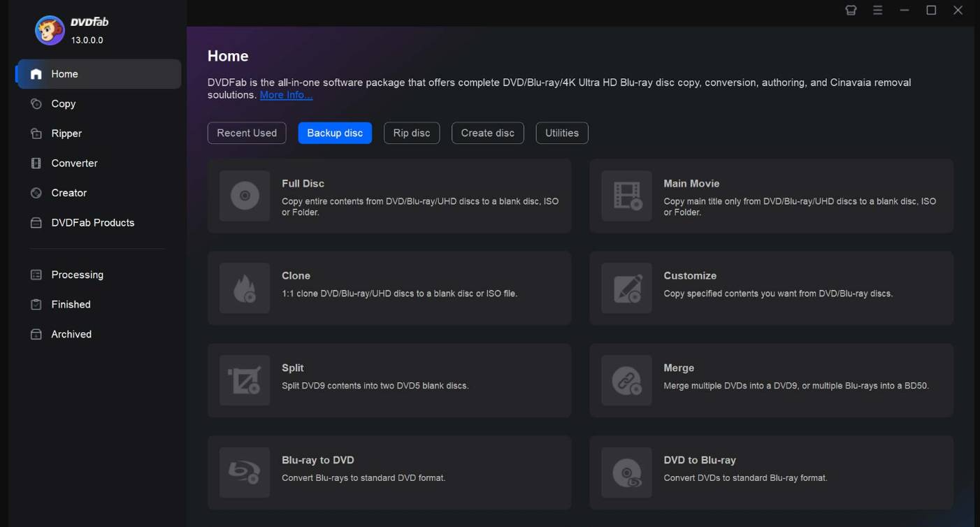980x527 pixels.
Task: Click "Convert Blu-rays to standard DVD format" text
Action: pos(363,478)
